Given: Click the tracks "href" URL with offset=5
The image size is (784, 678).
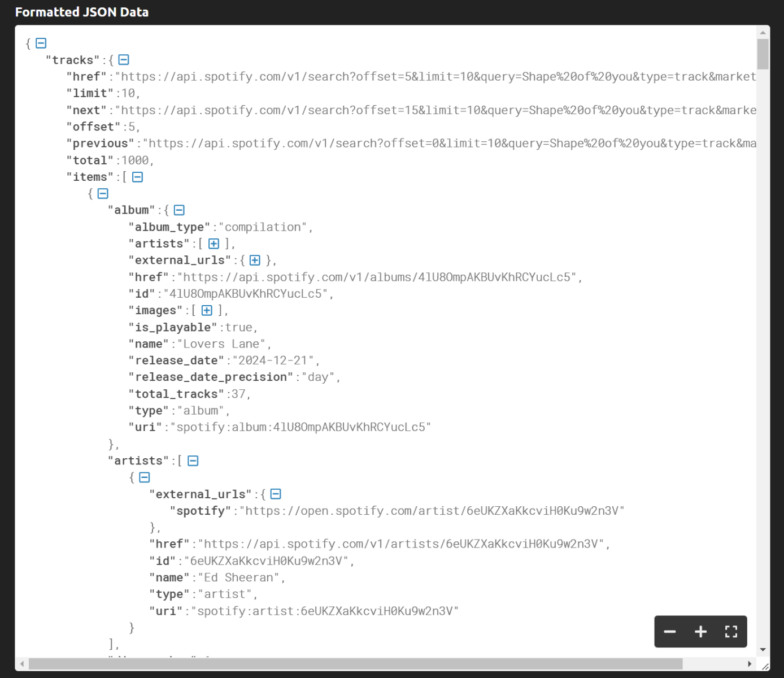Looking at the screenshot, I should click(x=435, y=77).
